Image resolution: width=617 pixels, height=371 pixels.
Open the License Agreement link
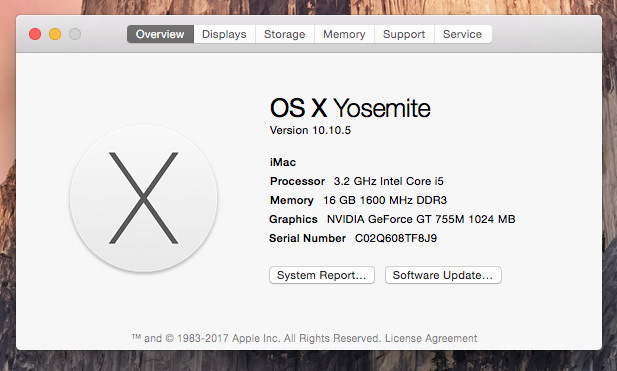pos(431,338)
